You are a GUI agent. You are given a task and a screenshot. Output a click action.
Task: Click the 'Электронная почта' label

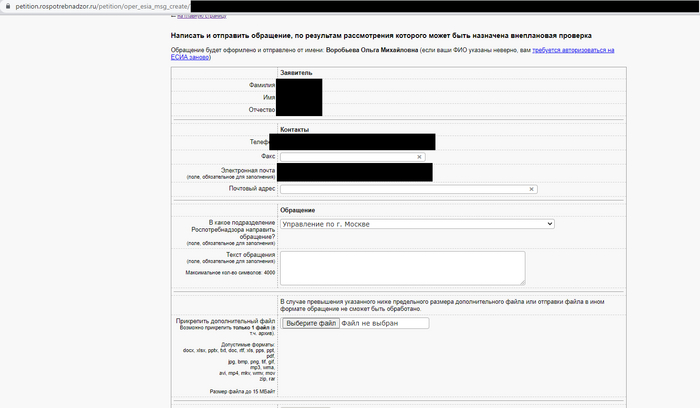[248, 170]
